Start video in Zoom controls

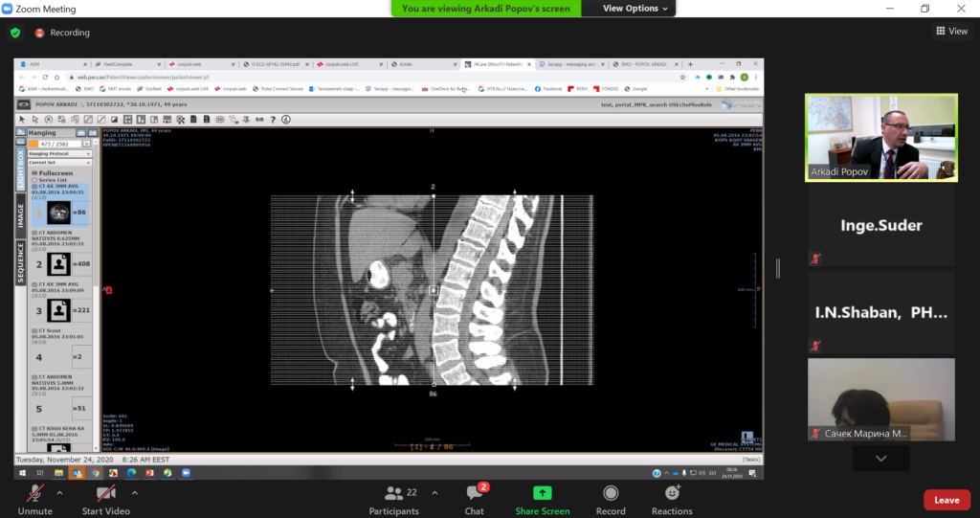106,500
